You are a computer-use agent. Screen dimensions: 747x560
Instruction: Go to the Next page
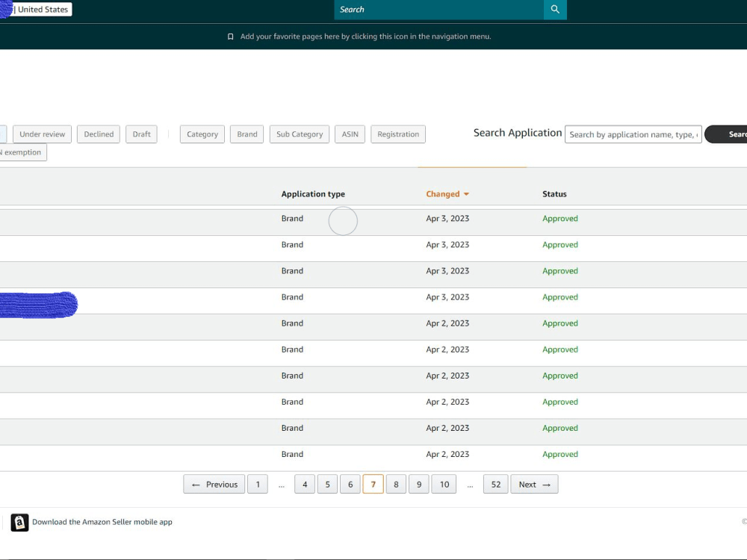pos(535,485)
